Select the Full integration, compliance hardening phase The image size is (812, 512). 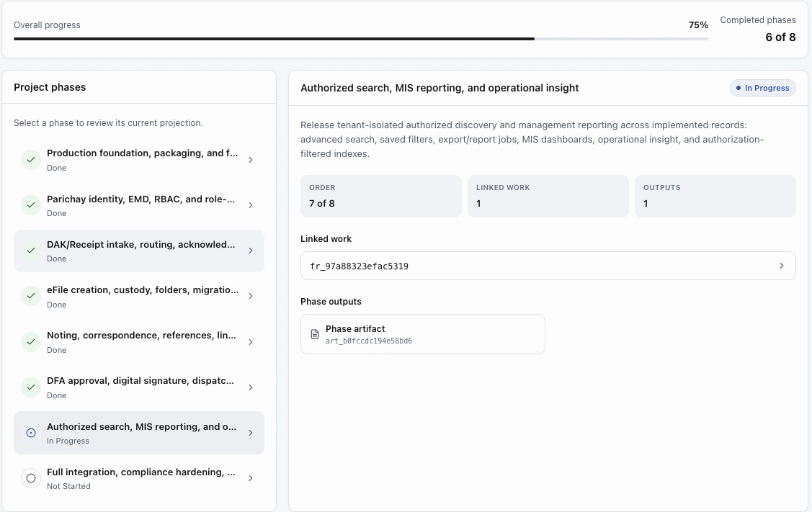click(x=139, y=478)
